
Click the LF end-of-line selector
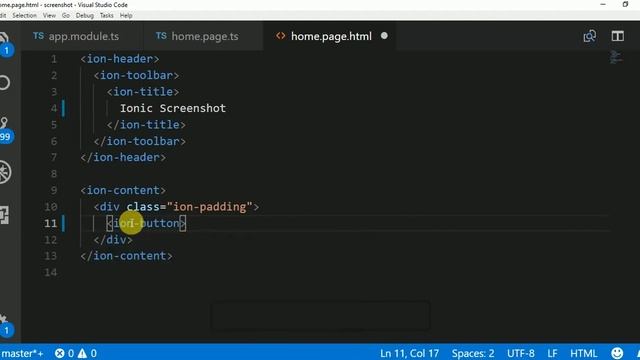pyautogui.click(x=552, y=353)
